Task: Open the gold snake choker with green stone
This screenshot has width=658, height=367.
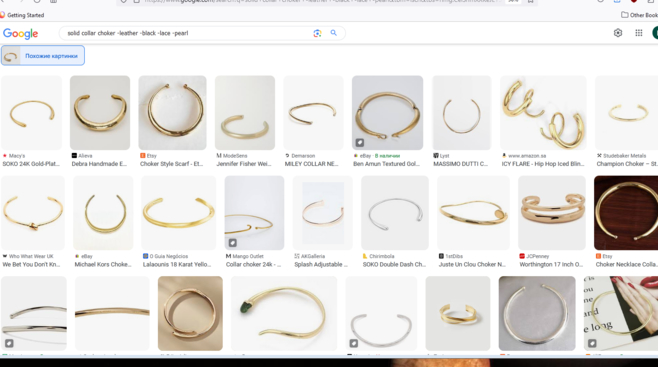Action: (x=284, y=313)
